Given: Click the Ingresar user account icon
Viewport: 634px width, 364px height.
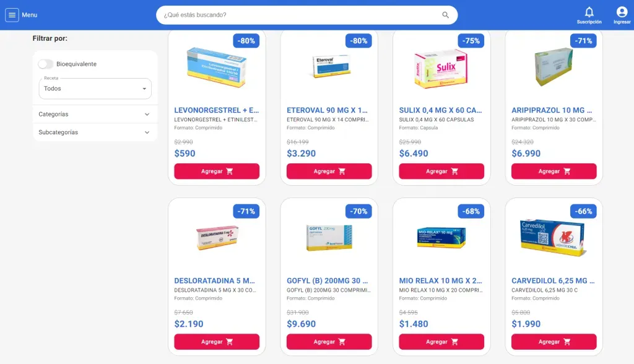Looking at the screenshot, I should [x=622, y=12].
